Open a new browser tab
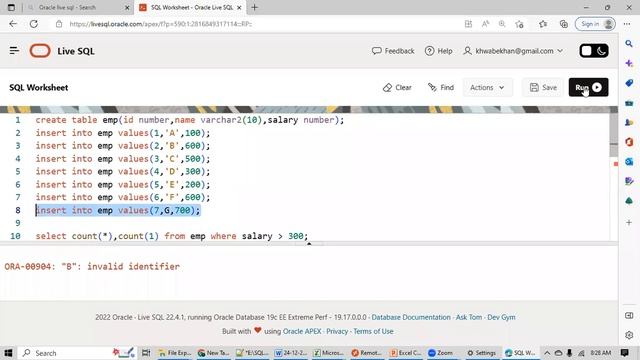 [254, 7]
